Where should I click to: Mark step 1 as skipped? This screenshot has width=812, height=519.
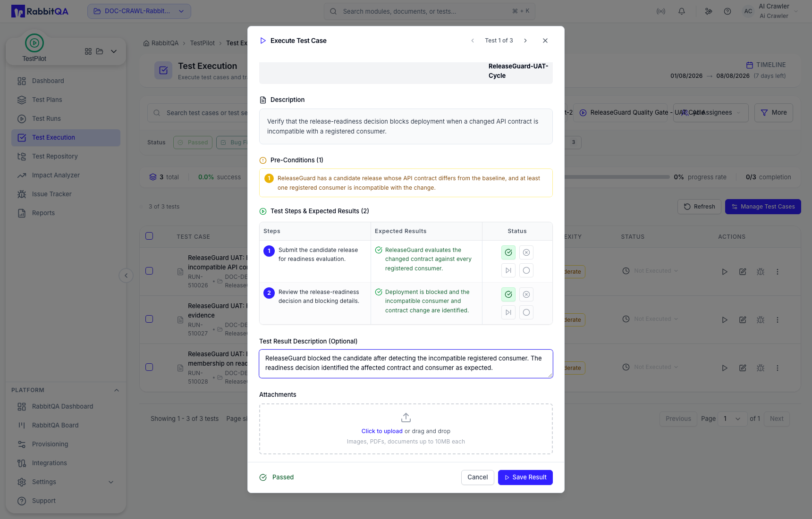point(508,270)
